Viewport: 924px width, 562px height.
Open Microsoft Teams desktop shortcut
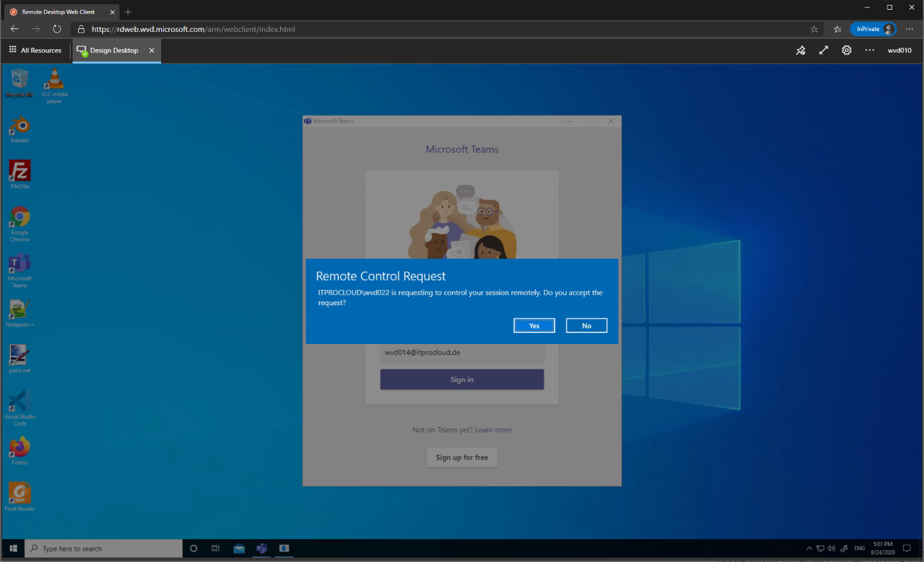coord(19,271)
